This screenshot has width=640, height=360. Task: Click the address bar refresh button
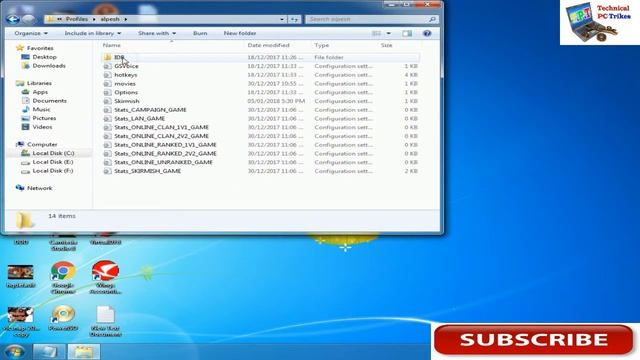click(294, 19)
